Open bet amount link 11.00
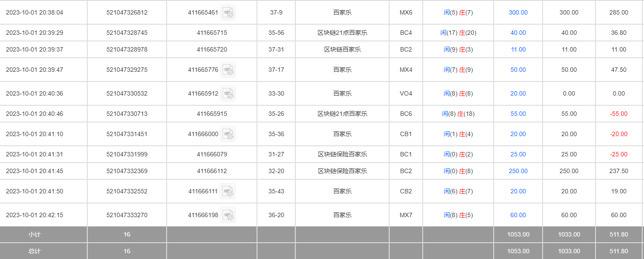This screenshot has height=259, width=644. pos(518,49)
